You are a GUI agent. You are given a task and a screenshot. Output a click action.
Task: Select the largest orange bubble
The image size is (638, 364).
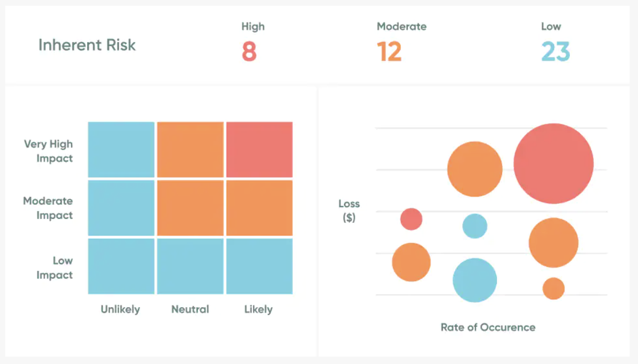[x=475, y=169]
